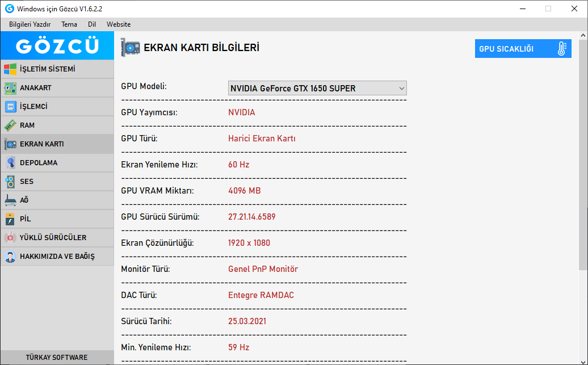Click the driver disc icon beside Yüklü Sürücüler
Image resolution: width=588 pixels, height=365 pixels.
10,238
